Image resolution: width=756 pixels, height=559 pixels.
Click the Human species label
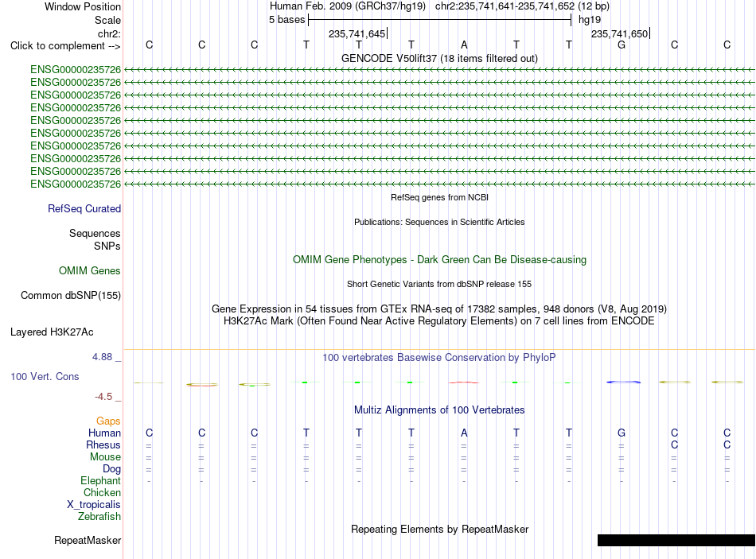pos(104,433)
